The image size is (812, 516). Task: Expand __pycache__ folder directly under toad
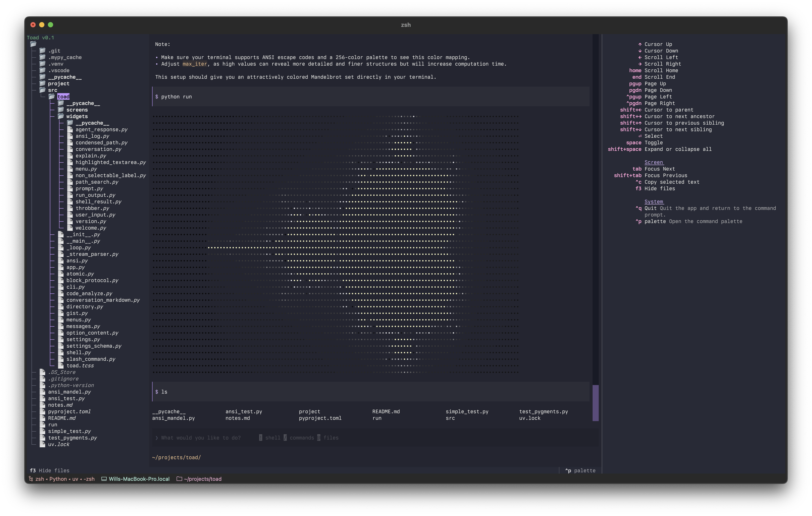(x=61, y=103)
